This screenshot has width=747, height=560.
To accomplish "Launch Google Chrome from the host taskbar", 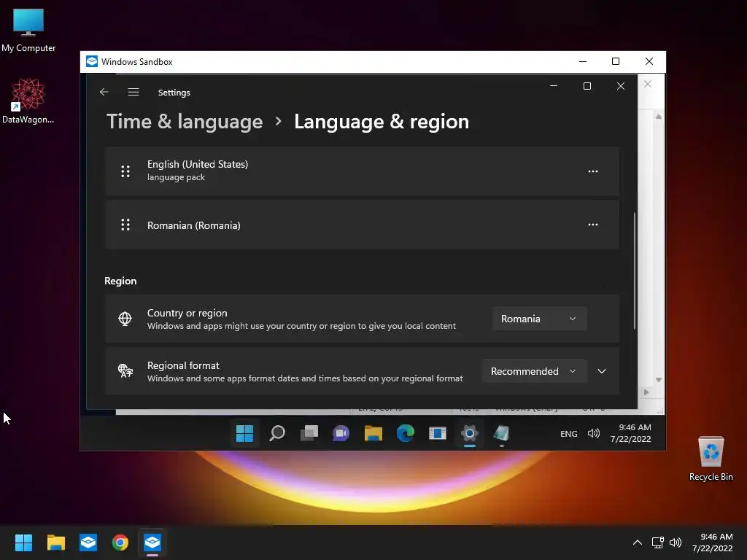I will click(120, 542).
